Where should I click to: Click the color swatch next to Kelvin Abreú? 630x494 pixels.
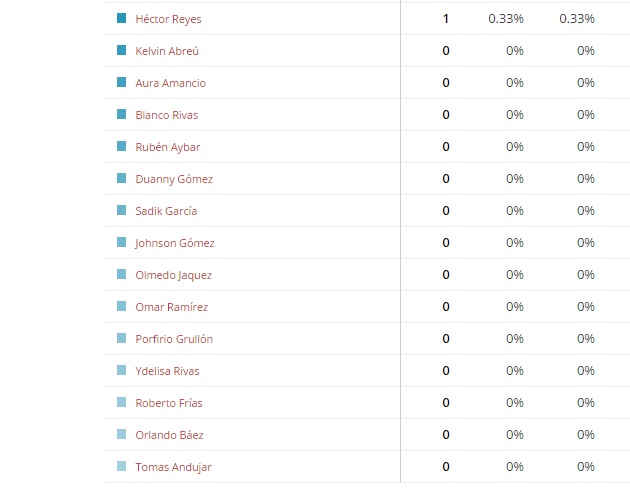[x=121, y=50]
